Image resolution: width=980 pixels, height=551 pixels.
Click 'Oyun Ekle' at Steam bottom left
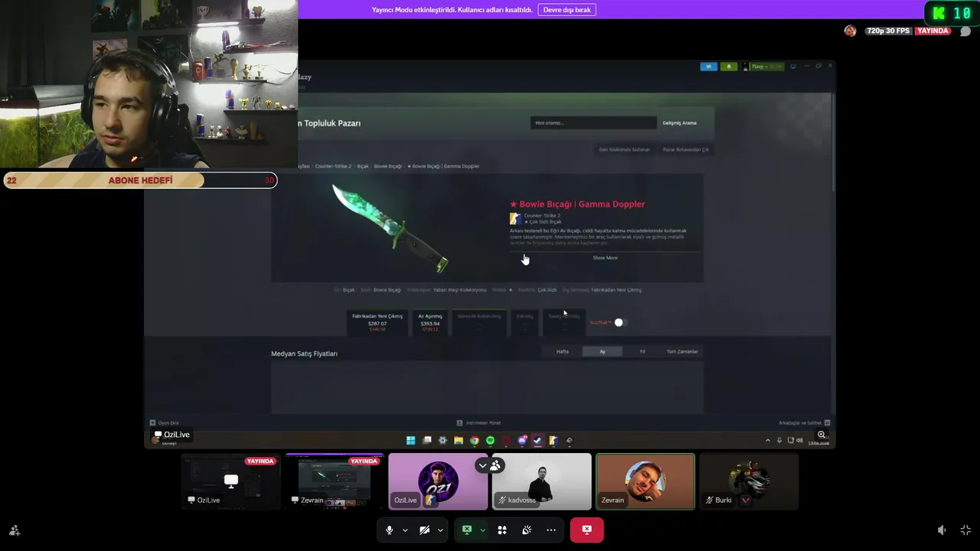click(165, 422)
